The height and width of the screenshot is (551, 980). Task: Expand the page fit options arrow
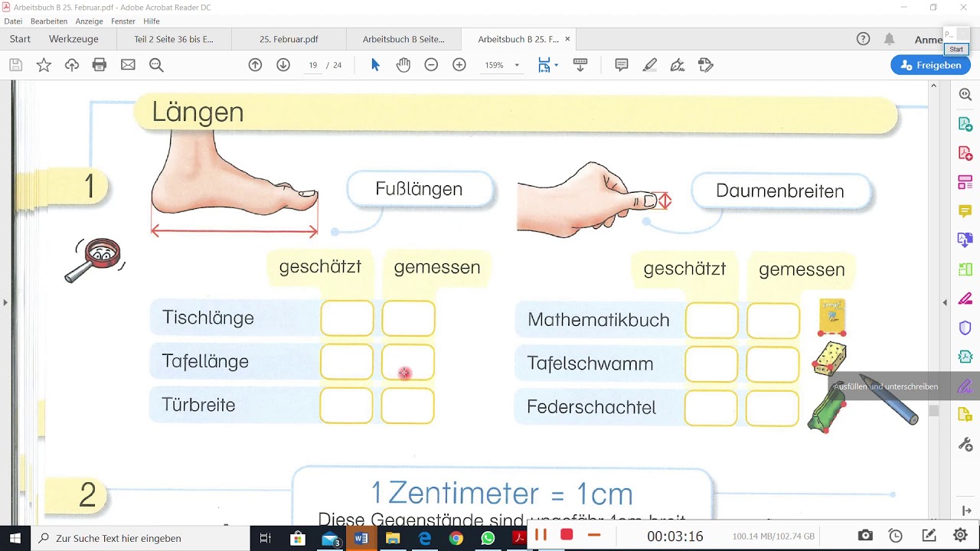[x=556, y=65]
